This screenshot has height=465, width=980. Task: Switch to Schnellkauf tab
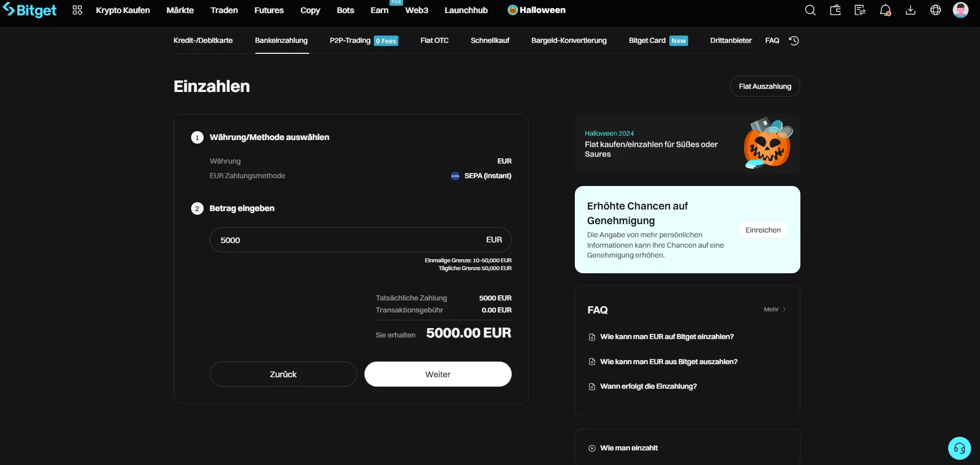(490, 40)
